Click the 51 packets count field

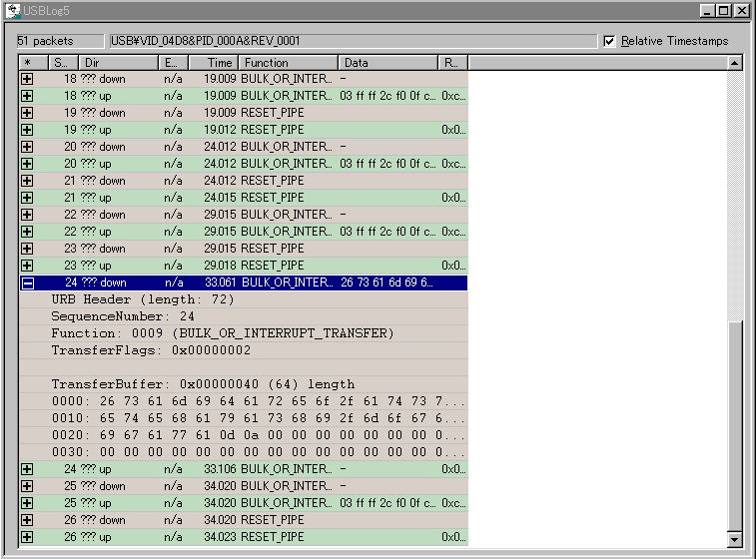60,41
